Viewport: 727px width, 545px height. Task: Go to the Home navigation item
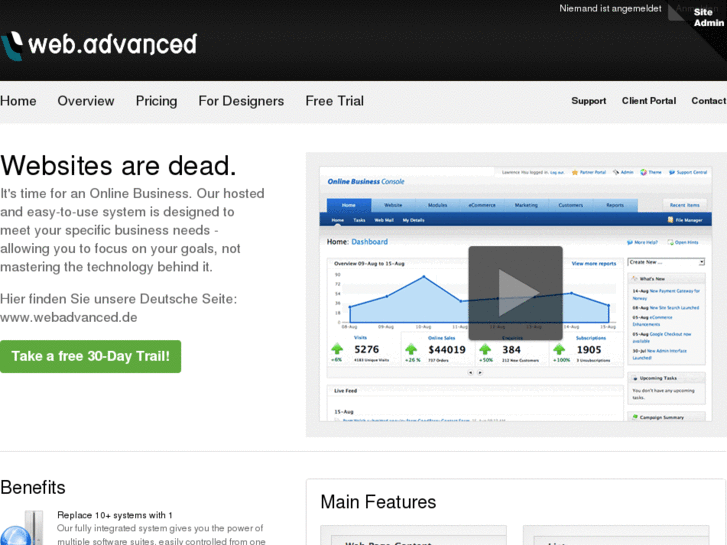(x=18, y=101)
